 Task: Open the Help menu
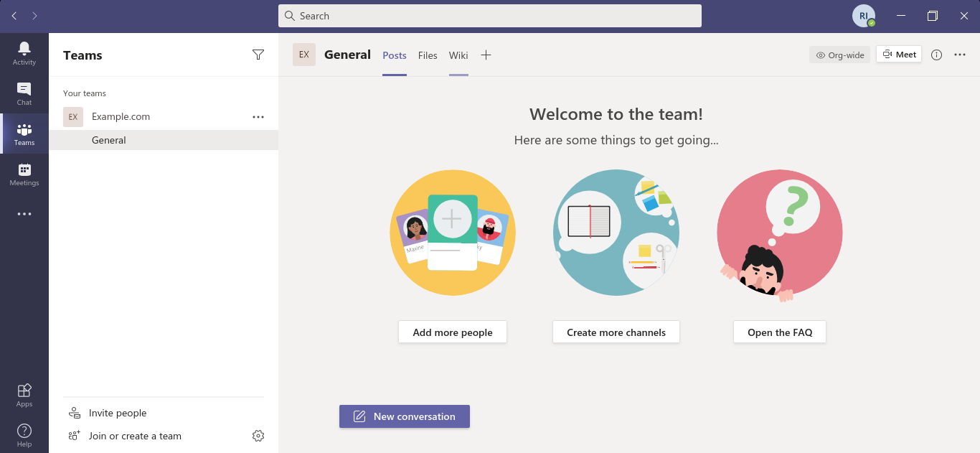tap(24, 435)
